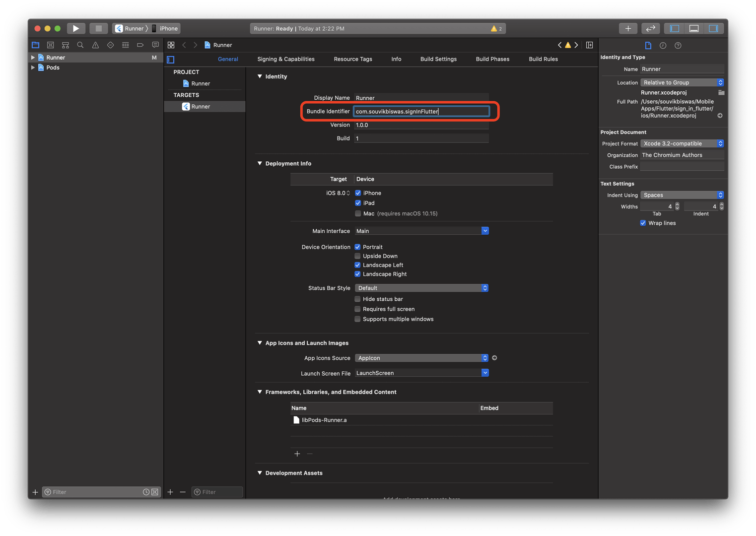756x536 pixels.
Task: Go forward with the right chevron
Action: click(195, 45)
